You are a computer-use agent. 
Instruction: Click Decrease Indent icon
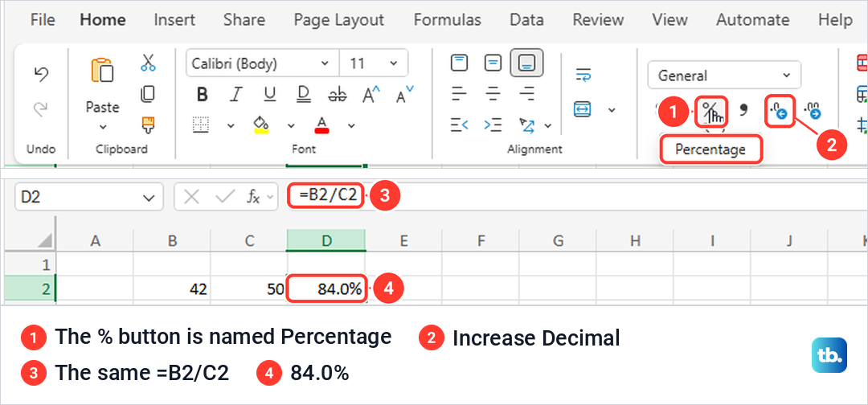(460, 125)
